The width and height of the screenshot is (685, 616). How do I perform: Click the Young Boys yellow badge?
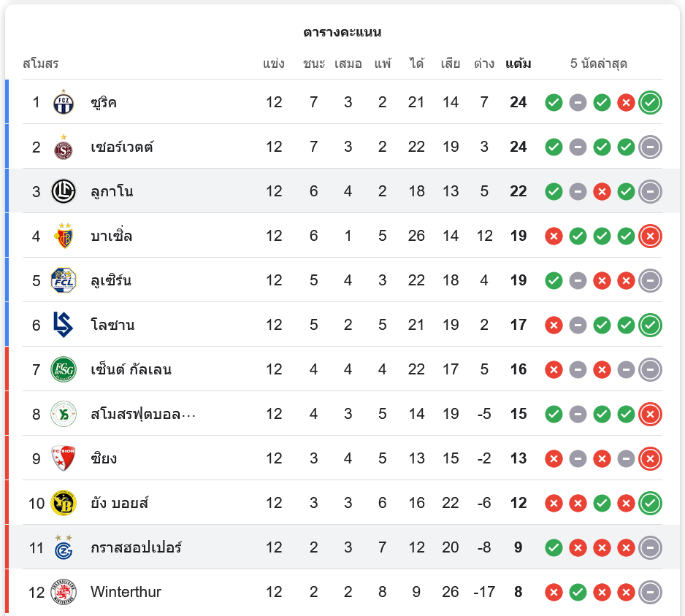click(64, 503)
